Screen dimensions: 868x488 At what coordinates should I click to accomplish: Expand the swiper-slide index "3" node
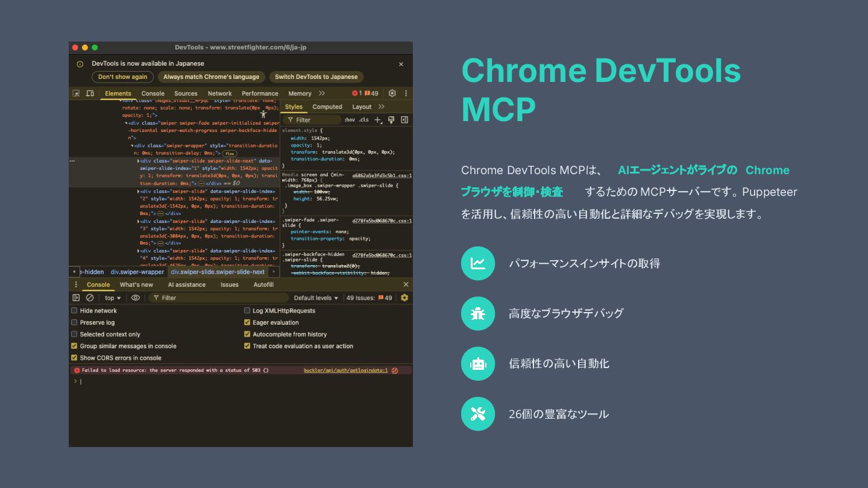pos(139,221)
